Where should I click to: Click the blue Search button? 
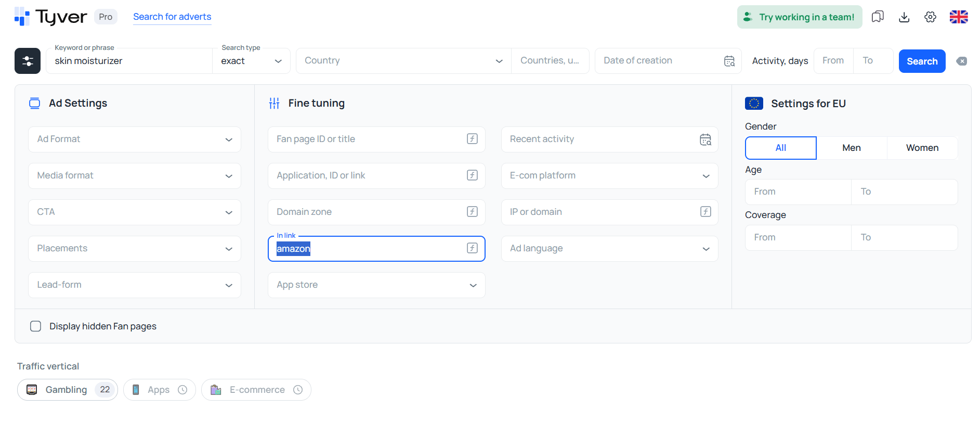(922, 61)
